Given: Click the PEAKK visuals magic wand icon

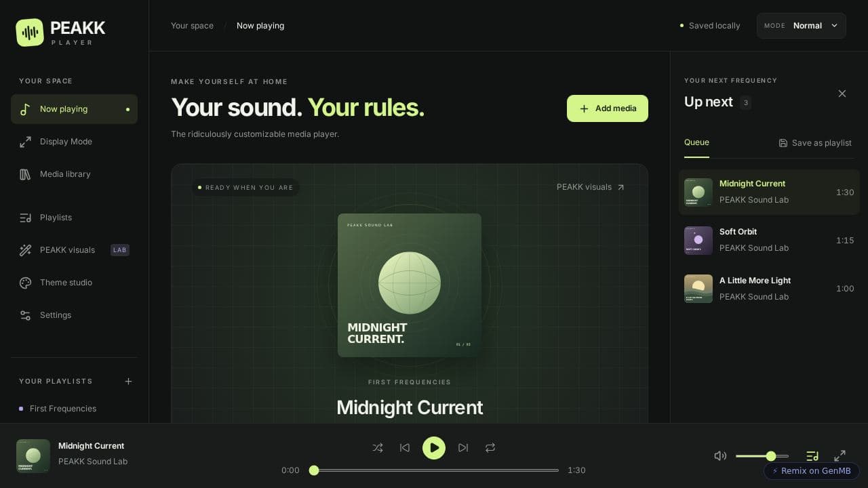Looking at the screenshot, I should (x=25, y=250).
